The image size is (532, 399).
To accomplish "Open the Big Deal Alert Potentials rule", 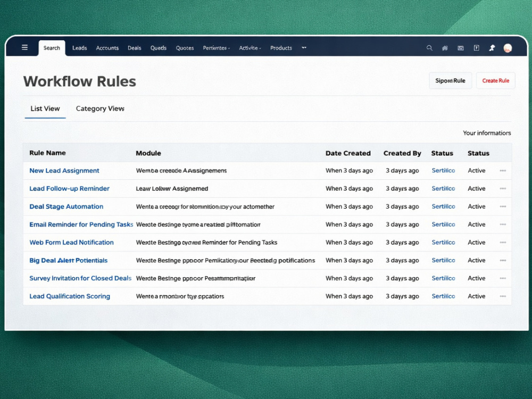I will click(68, 261).
